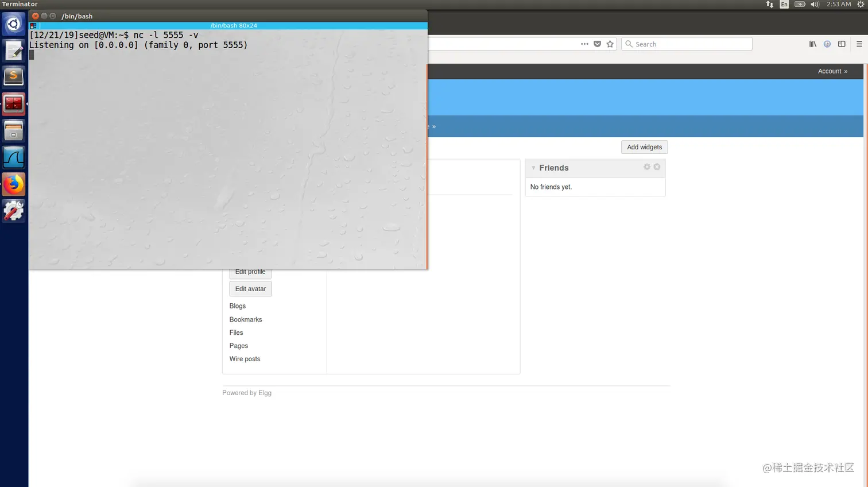Open the Ubuntu Dash search launcher
The image size is (868, 487).
14,24
